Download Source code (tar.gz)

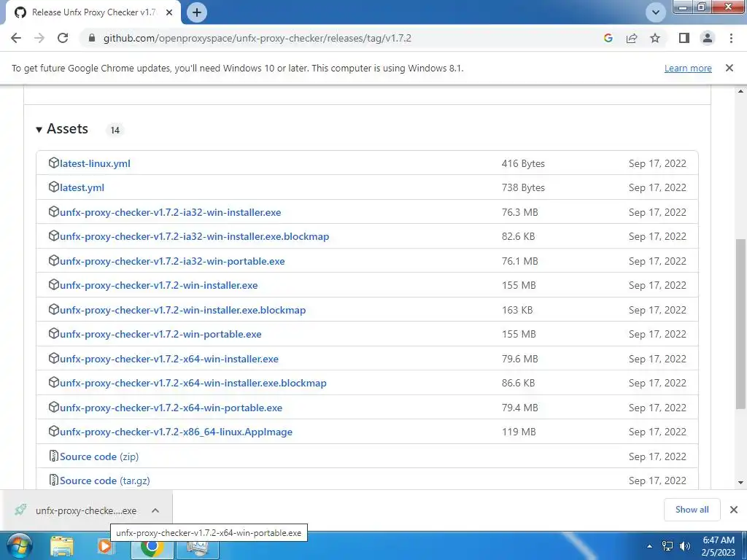tap(105, 481)
